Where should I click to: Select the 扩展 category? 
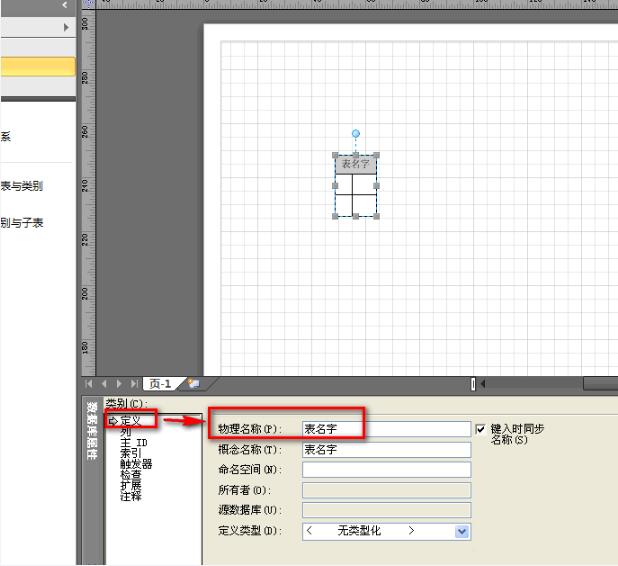coord(130,485)
